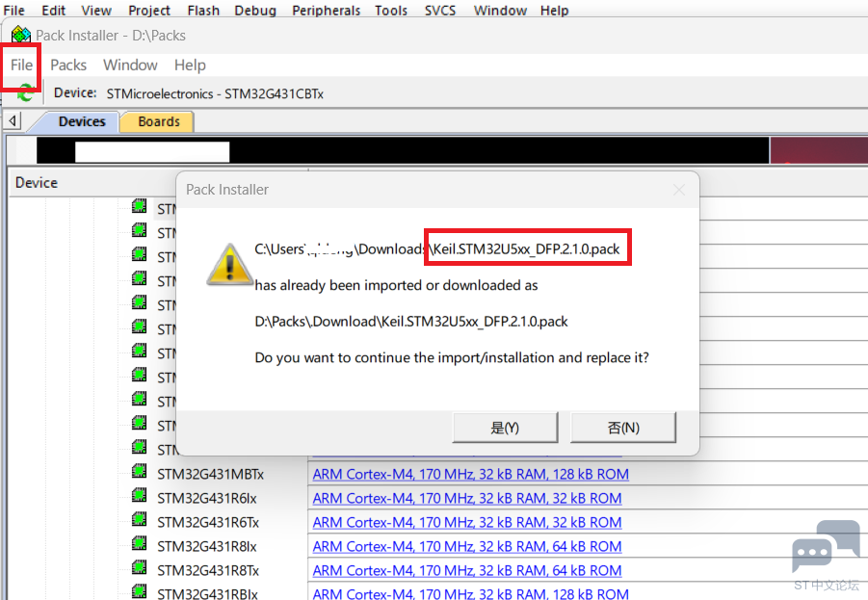The image size is (868, 600).
Task: Open Pack Installer Help menu
Action: pos(190,65)
